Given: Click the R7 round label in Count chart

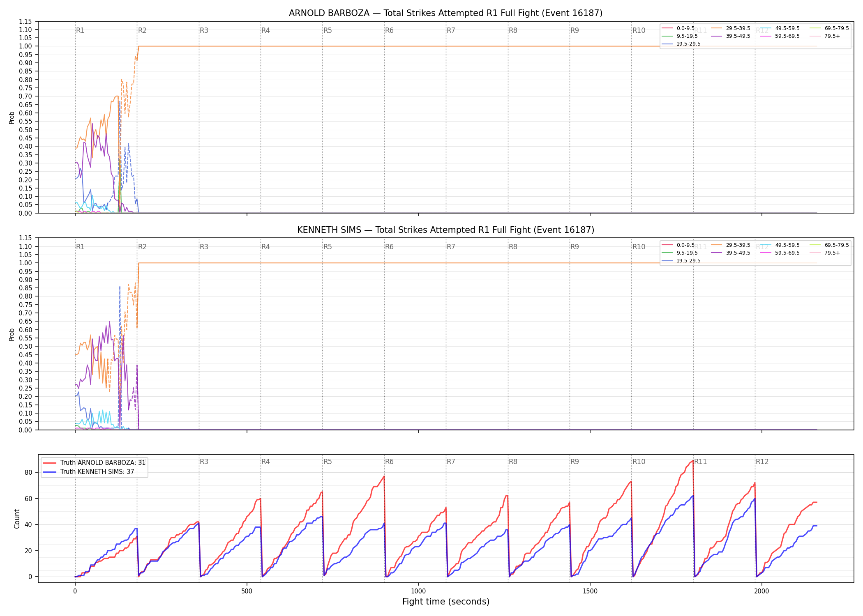Looking at the screenshot, I should 451,462.
